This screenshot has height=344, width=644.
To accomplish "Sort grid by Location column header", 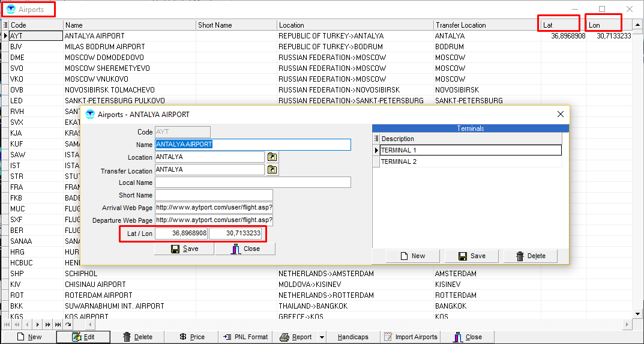I will coord(354,25).
